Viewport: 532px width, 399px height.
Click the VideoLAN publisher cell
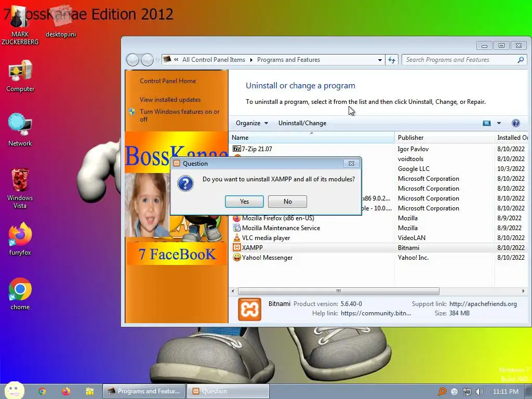pos(411,238)
